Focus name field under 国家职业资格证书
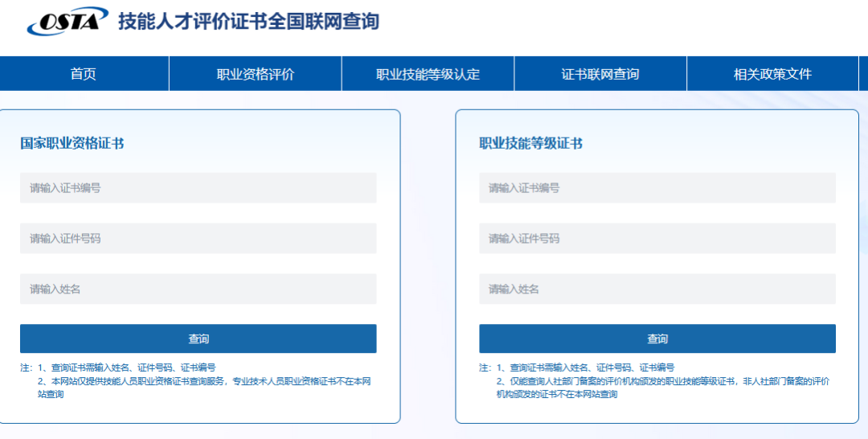868x439 pixels. point(199,289)
